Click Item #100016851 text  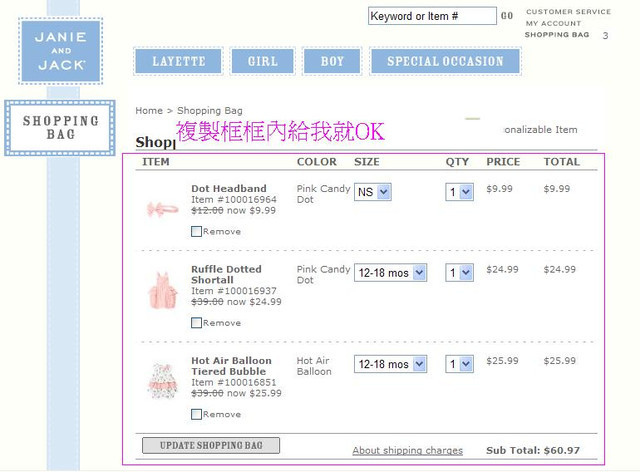(234, 383)
